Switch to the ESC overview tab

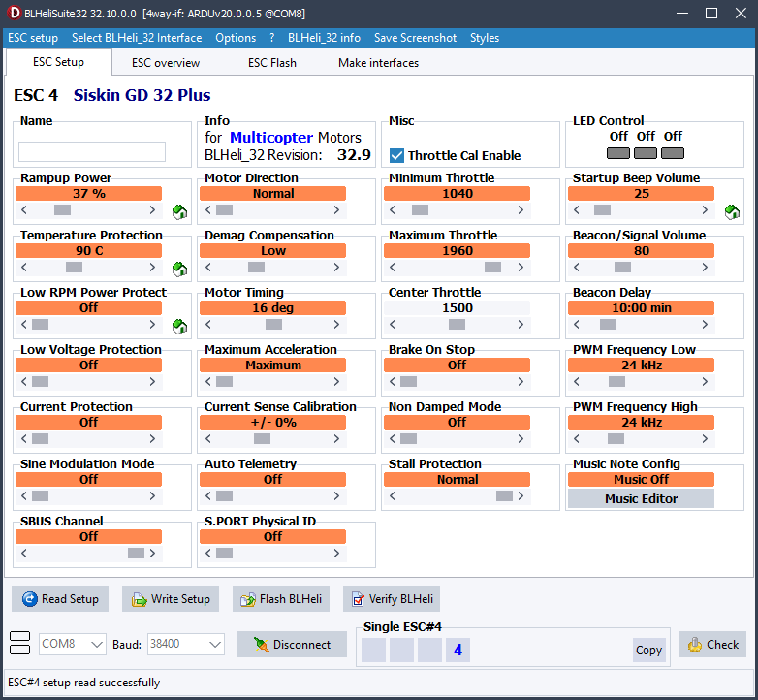166,63
